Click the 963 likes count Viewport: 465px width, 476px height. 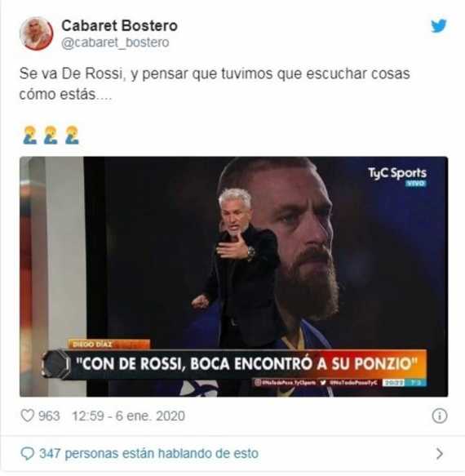[x=49, y=416]
